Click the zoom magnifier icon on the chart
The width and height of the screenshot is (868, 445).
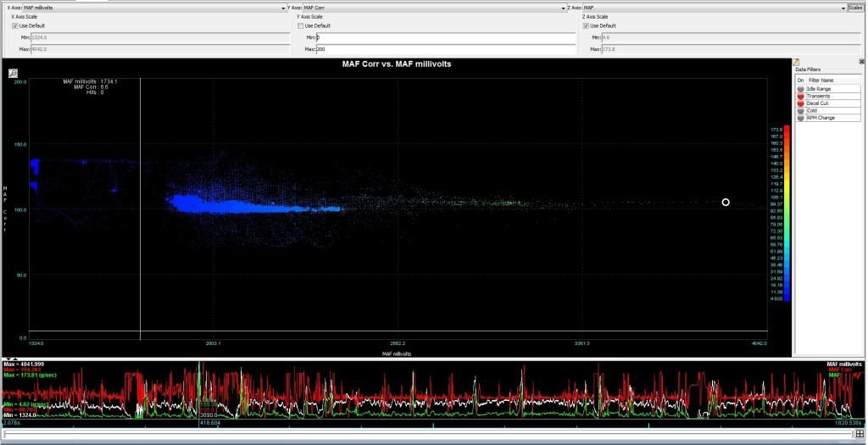14,74
